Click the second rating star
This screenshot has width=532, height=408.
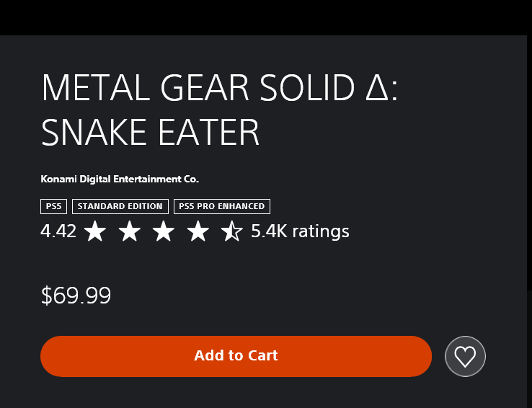click(130, 231)
